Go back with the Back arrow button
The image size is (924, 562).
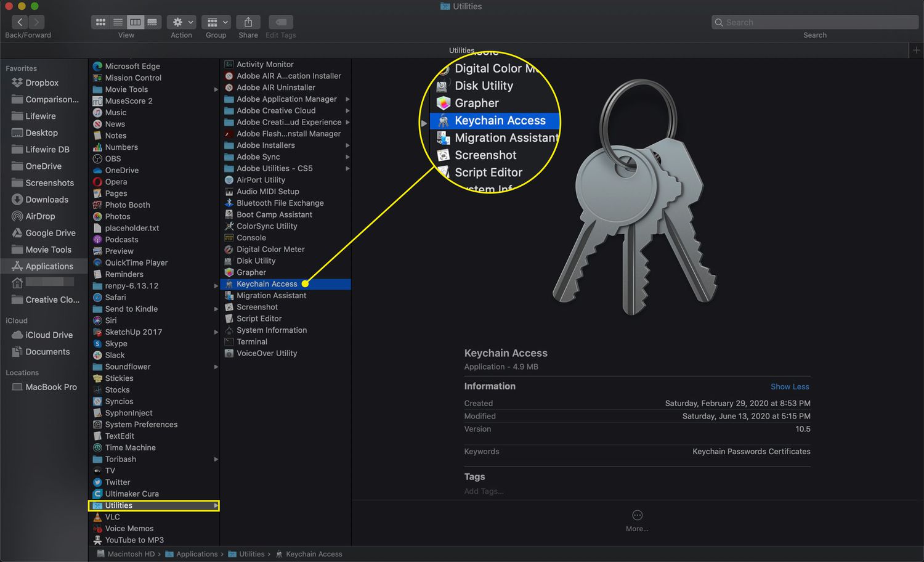20,22
